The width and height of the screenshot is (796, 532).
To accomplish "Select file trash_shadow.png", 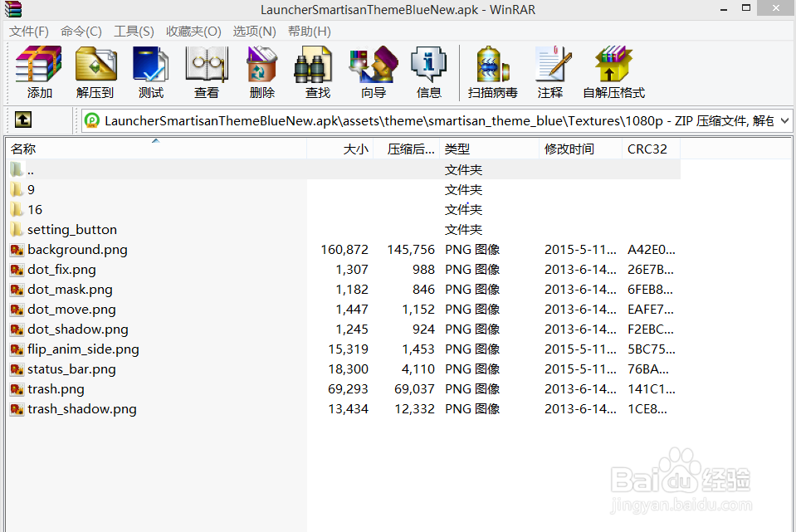I will click(x=81, y=408).
